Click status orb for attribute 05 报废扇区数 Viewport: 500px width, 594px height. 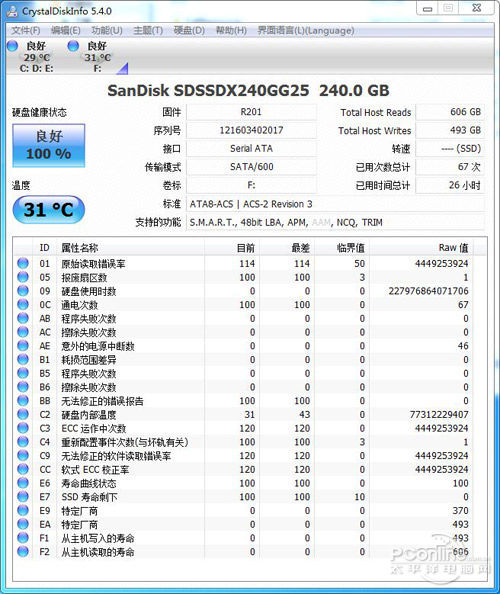pos(23,277)
